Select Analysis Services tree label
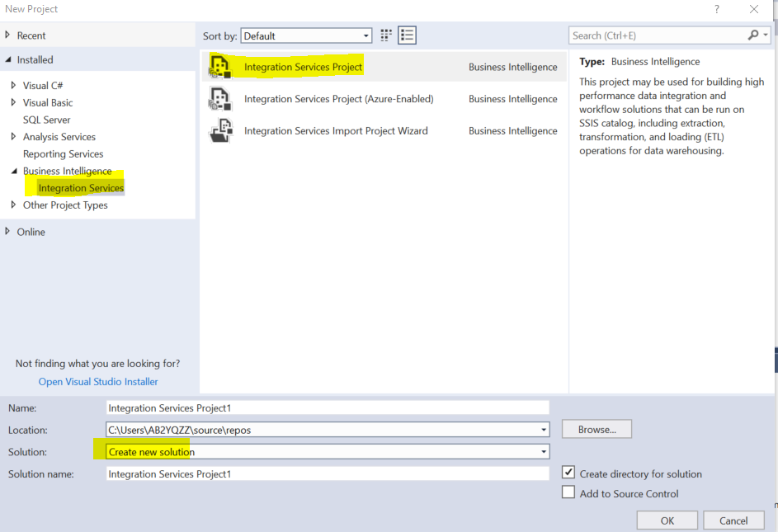Screen dimensions: 778x532 coord(59,136)
